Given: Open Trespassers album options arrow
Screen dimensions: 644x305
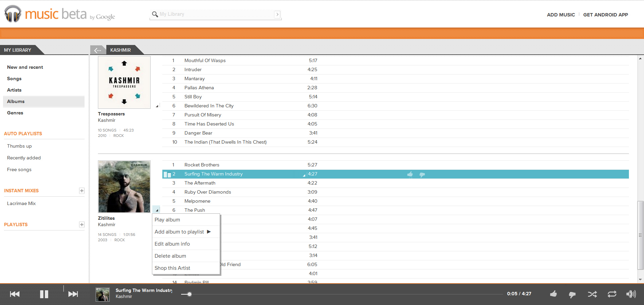Looking at the screenshot, I should click(x=157, y=106).
